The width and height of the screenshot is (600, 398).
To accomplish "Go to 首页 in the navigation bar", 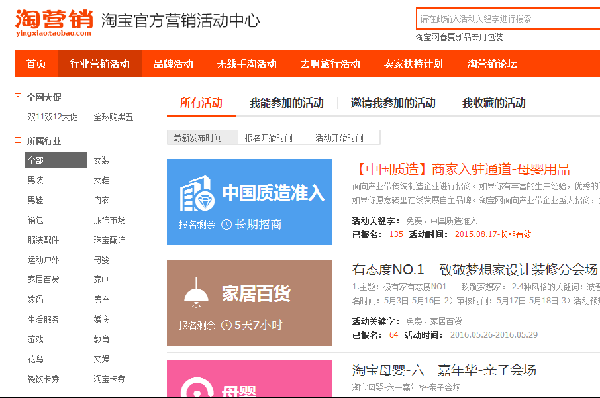I will pos(36,64).
